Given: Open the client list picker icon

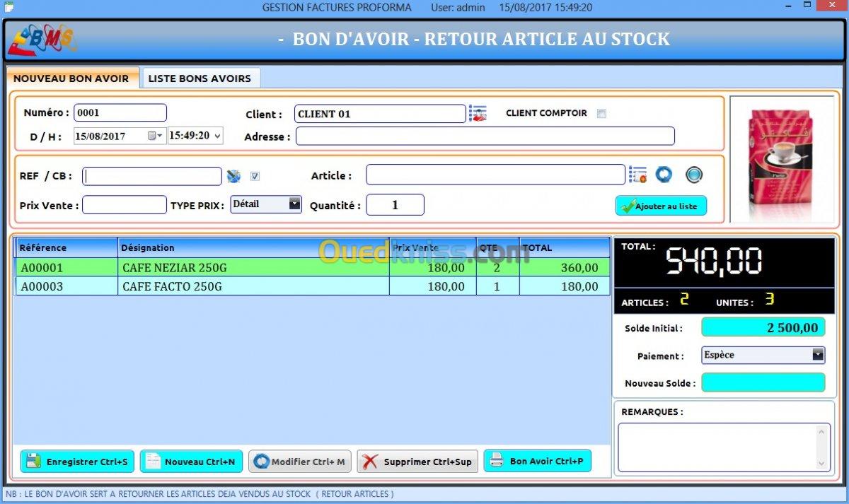Looking at the screenshot, I should pos(478,113).
